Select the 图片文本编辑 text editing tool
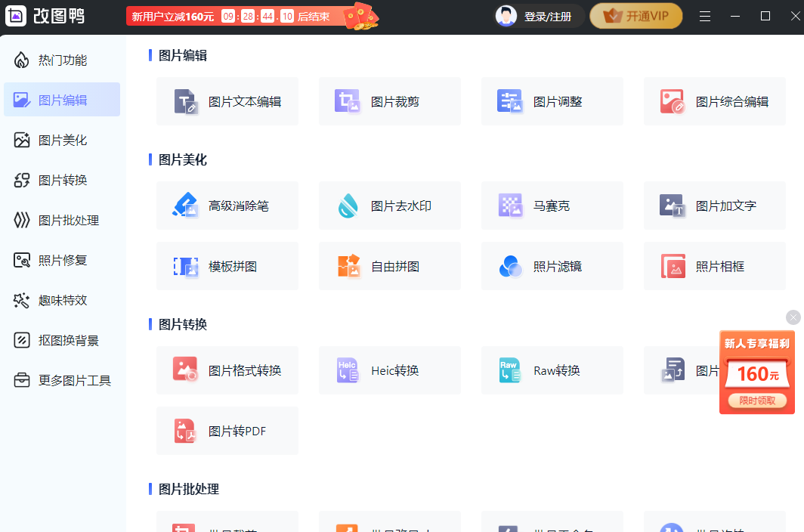804x532 pixels. tap(227, 101)
